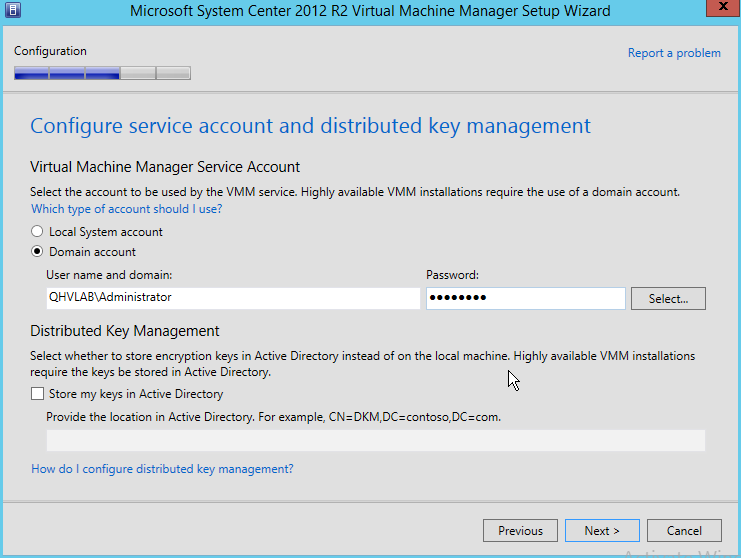This screenshot has height=558, width=741.
Task: Click the User name and domain field
Action: coord(232,298)
